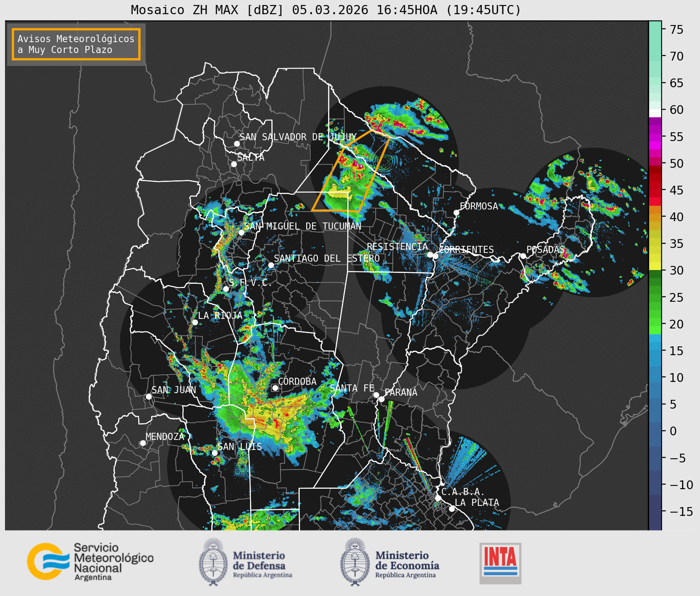Click the Ministerio de Economía logo

tap(389, 562)
